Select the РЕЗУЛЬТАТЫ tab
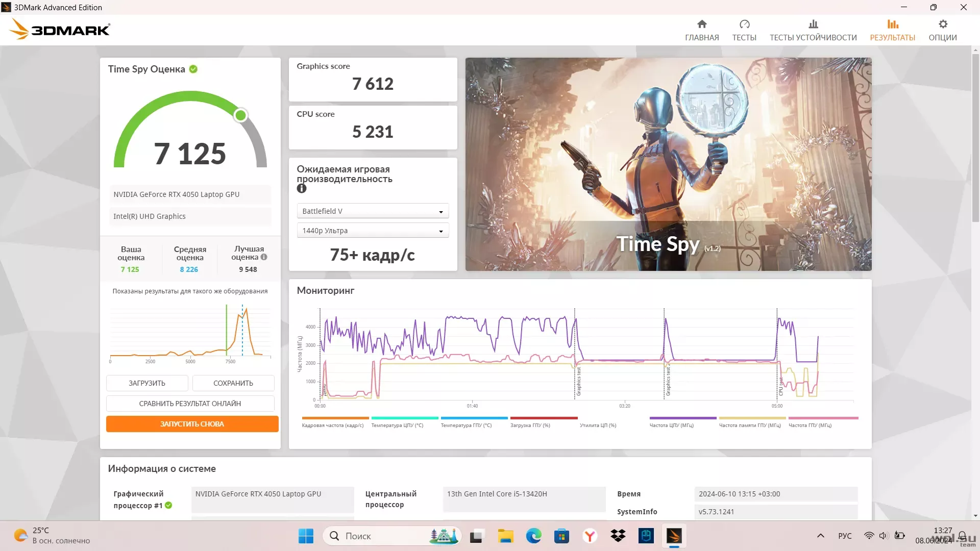The height and width of the screenshot is (551, 980). coord(892,30)
